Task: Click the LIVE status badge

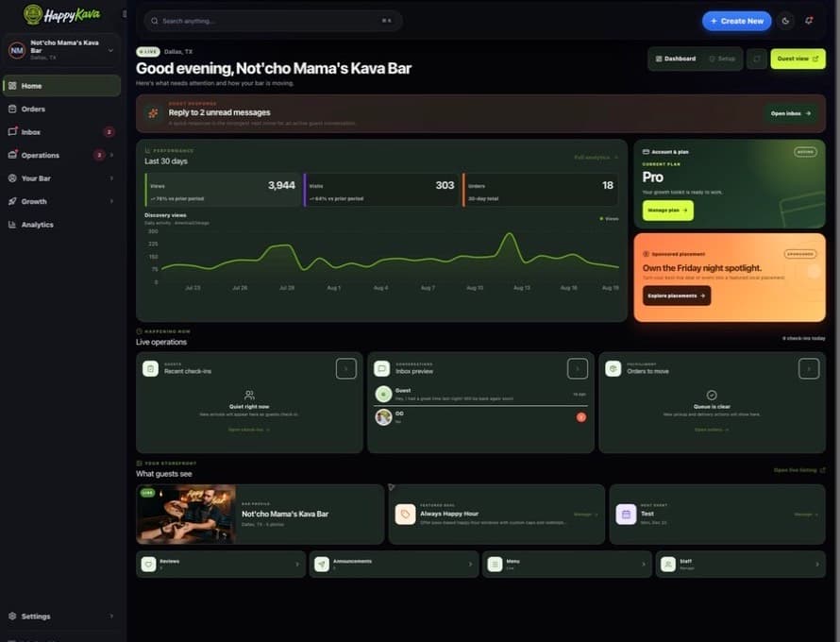Action: pos(148,52)
